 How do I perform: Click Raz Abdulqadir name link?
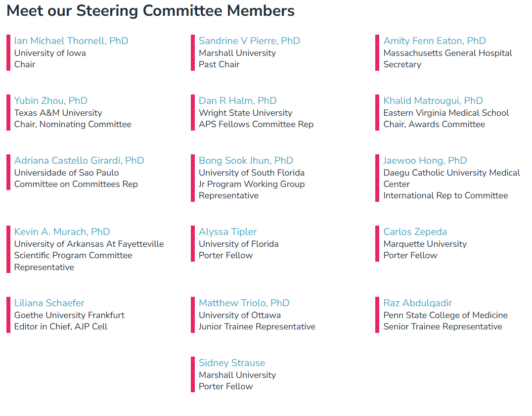click(x=418, y=303)
